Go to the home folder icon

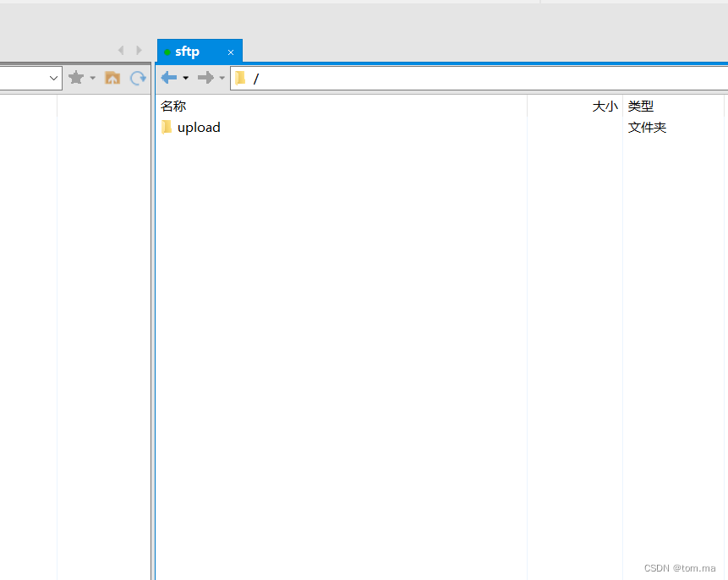[x=112, y=78]
